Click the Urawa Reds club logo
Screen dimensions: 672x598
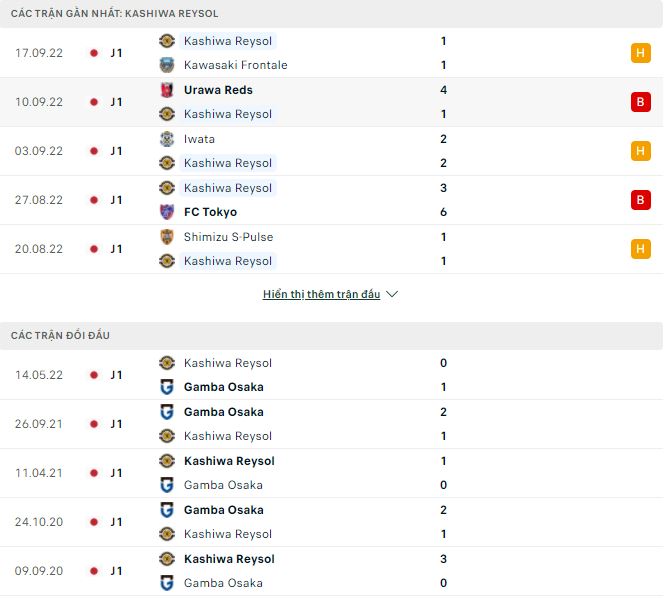pos(167,90)
